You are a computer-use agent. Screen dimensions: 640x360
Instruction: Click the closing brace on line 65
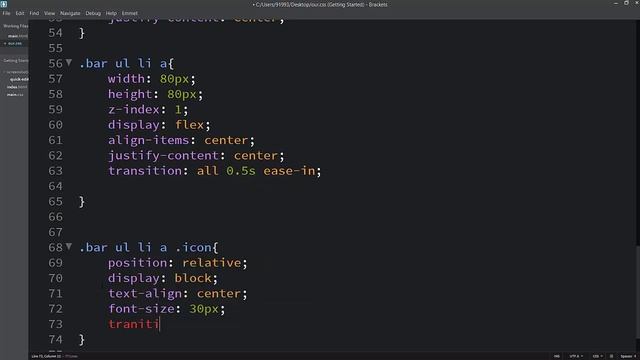(82, 201)
